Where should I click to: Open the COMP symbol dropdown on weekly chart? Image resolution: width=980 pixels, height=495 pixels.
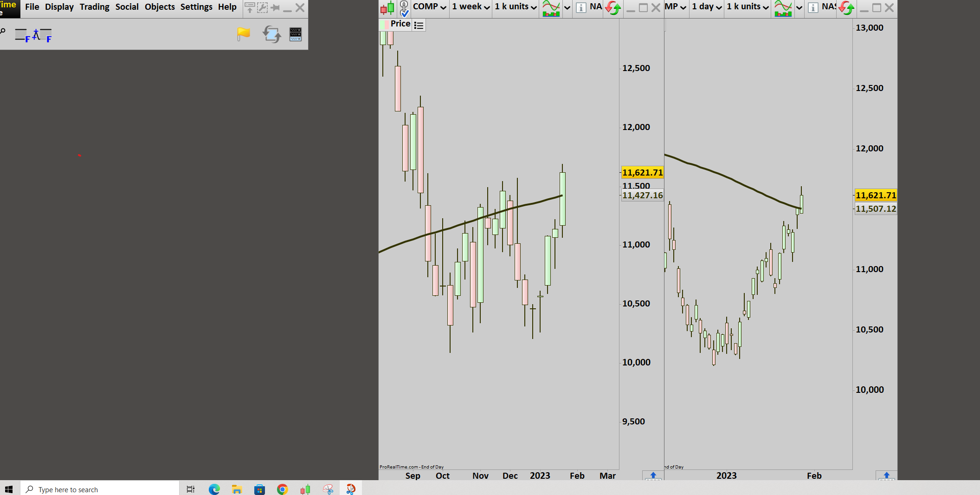click(430, 7)
